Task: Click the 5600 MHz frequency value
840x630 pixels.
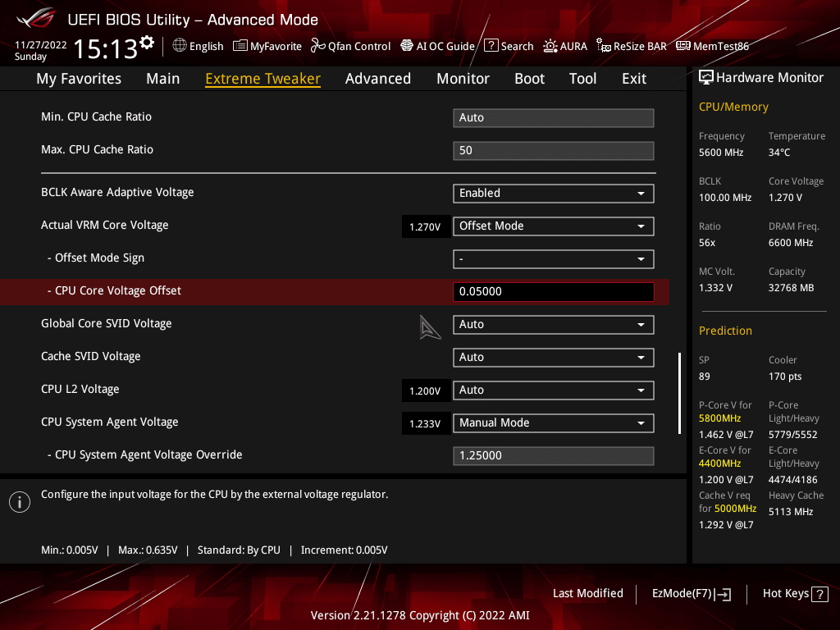Action: (x=721, y=153)
